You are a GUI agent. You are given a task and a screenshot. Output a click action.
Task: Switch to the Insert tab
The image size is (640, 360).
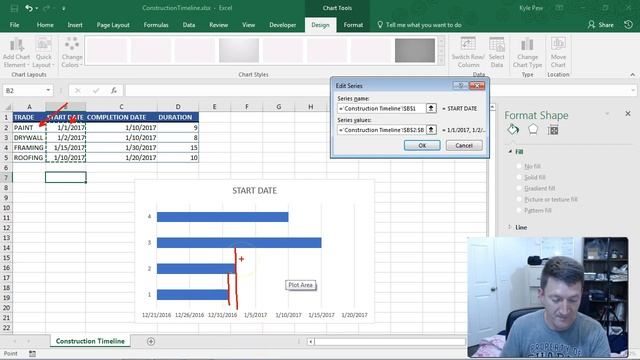click(x=75, y=25)
